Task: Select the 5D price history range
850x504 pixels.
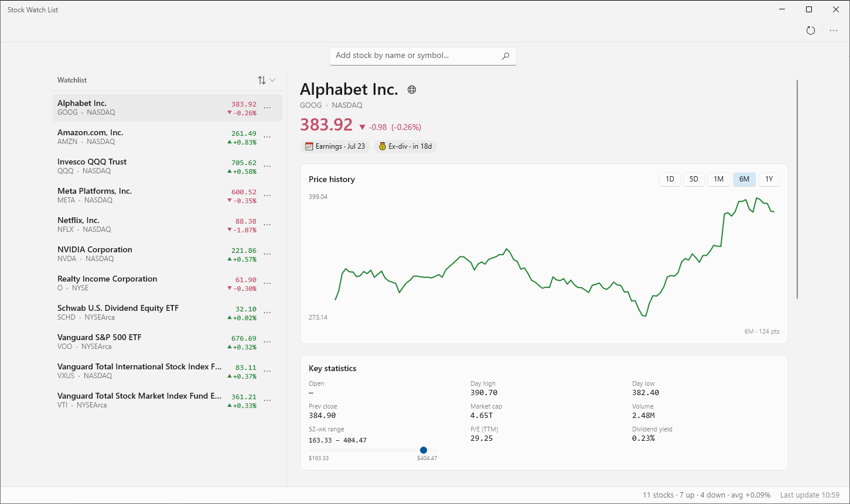Action: [694, 179]
